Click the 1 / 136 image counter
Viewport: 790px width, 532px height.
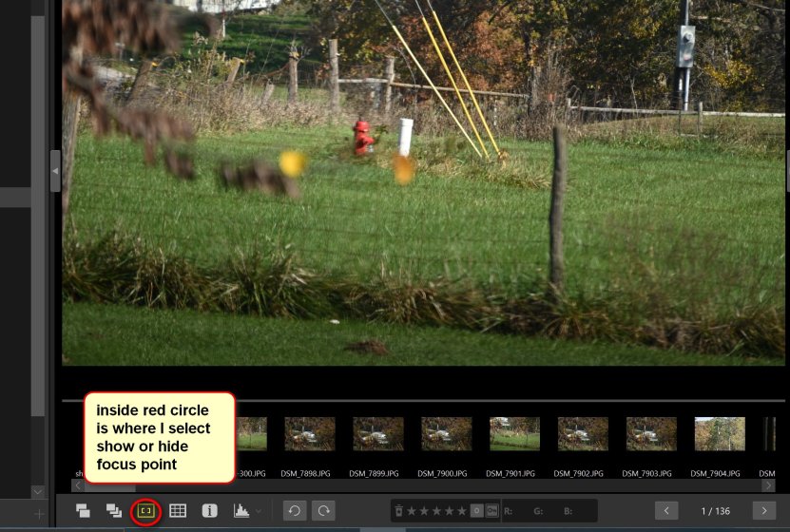(716, 511)
